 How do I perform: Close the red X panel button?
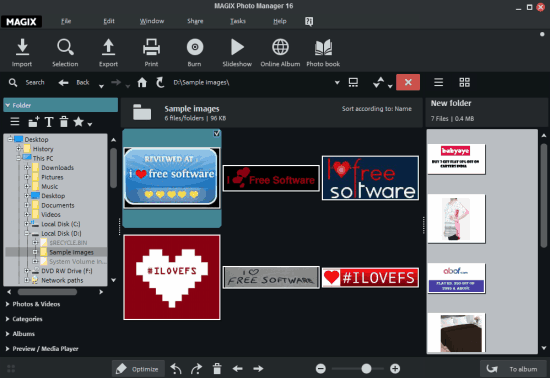408,82
